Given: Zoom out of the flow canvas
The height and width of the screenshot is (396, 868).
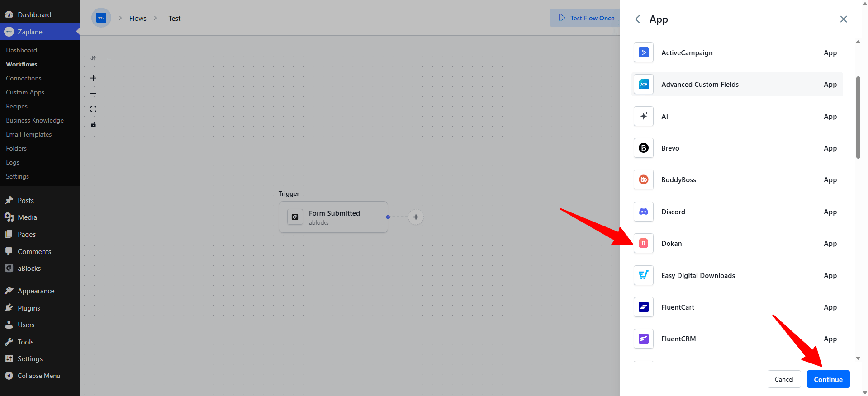Looking at the screenshot, I should point(93,94).
